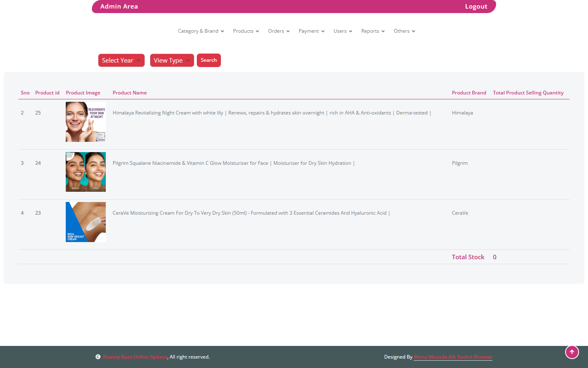The image size is (588, 368).
Task: Click the Sno column header
Action: pyautogui.click(x=25, y=93)
